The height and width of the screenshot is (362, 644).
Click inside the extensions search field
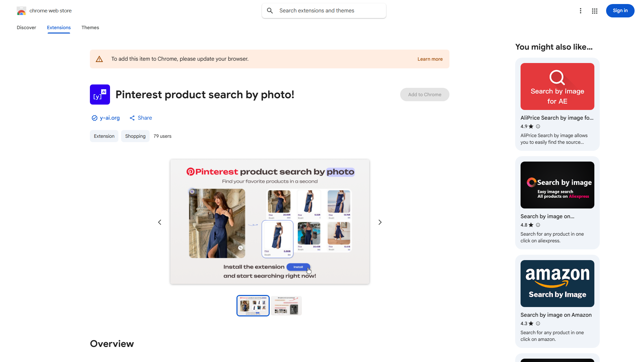tap(322, 10)
